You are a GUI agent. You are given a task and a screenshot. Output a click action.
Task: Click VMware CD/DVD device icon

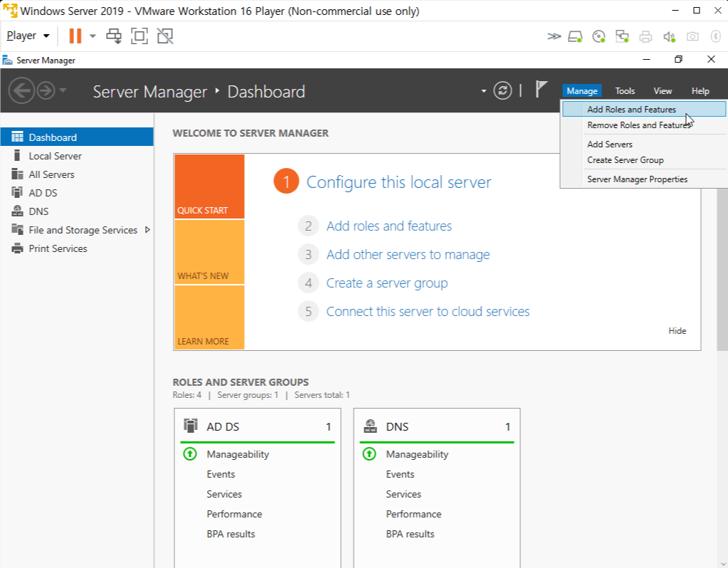[599, 36]
